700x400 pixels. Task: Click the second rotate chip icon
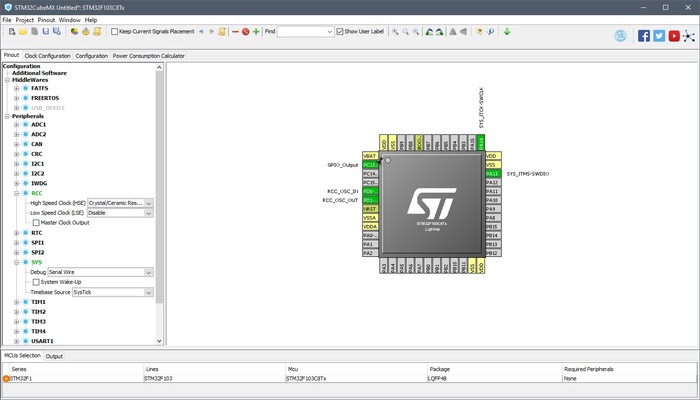coord(439,32)
